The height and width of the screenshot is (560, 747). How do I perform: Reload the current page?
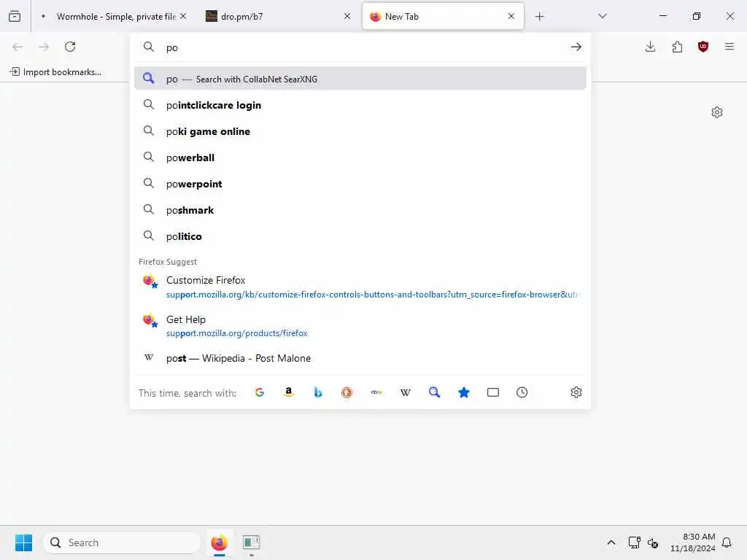70,47
